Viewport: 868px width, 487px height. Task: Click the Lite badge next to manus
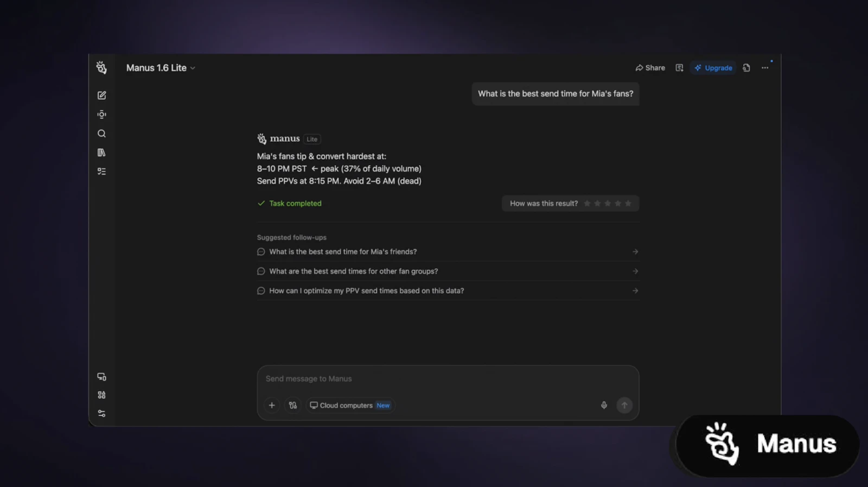(312, 140)
